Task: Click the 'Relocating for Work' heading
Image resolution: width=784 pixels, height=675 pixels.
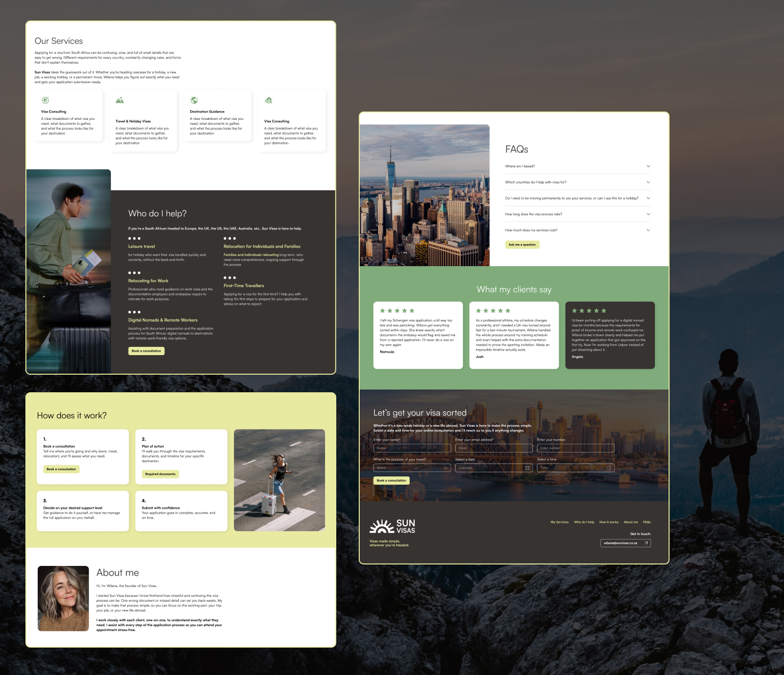Action: pos(148,281)
